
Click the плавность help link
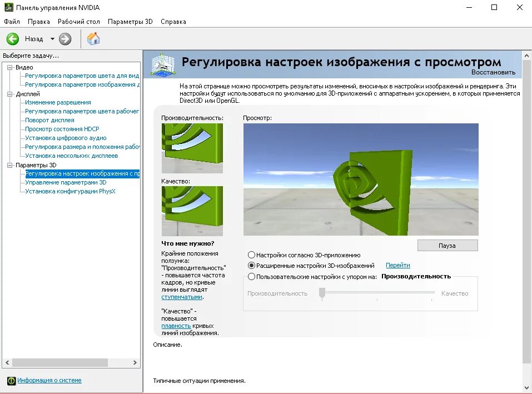click(x=176, y=326)
